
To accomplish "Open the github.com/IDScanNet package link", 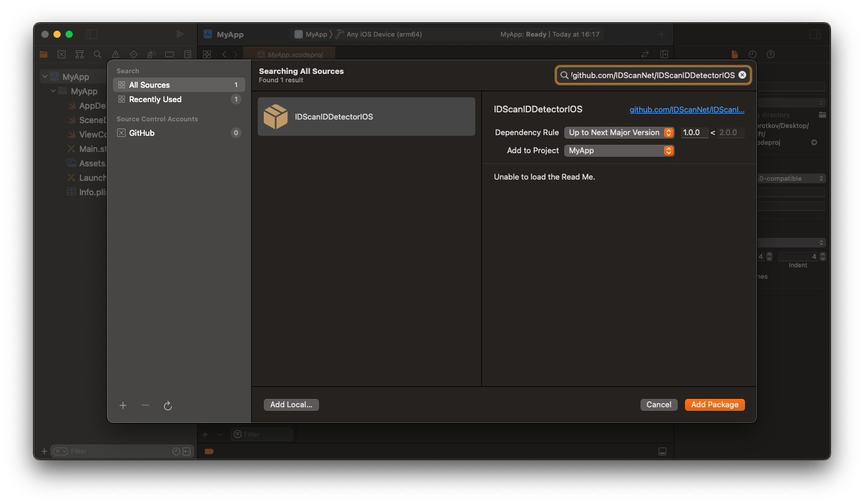I will (687, 109).
